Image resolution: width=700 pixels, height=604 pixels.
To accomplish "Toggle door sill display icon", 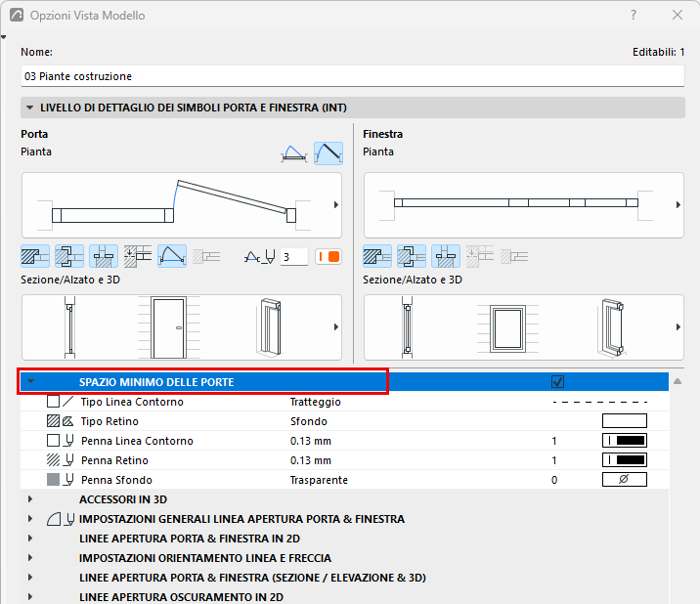I will pos(104,256).
